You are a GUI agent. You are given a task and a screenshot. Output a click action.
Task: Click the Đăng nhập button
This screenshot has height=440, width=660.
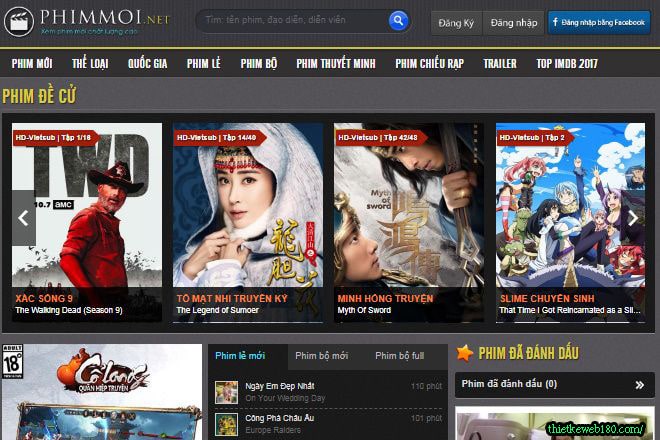click(x=514, y=23)
